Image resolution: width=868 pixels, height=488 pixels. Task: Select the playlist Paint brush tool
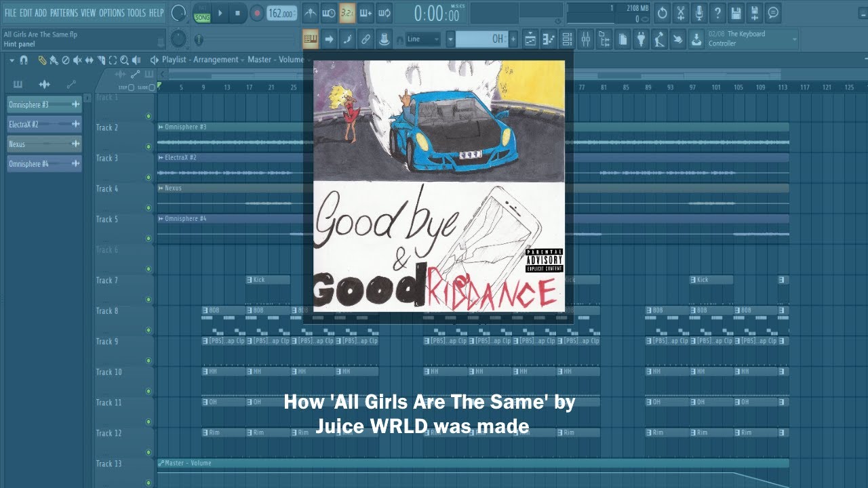click(54, 60)
